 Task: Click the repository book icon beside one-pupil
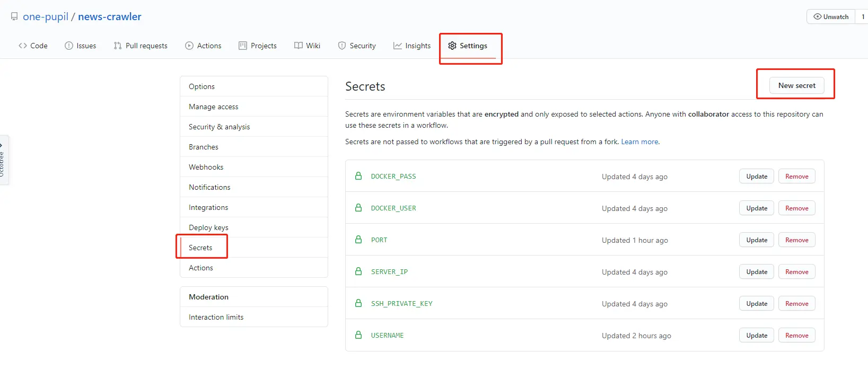point(14,16)
